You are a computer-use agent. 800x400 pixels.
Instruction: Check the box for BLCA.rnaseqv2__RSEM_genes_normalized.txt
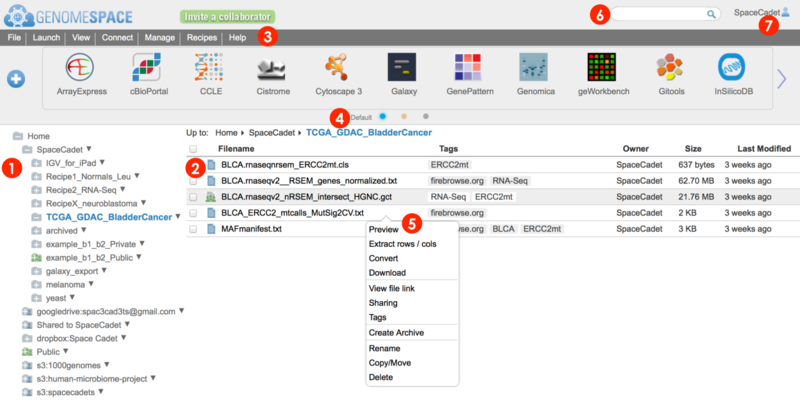tap(193, 181)
